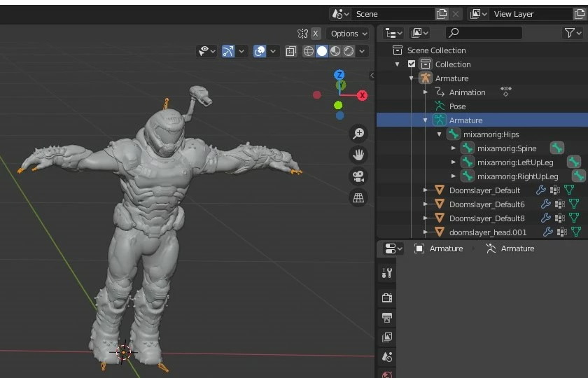Screen dimensions: 588x378
Task: Open viewport shading options dropdown arrow
Action: coord(362,51)
